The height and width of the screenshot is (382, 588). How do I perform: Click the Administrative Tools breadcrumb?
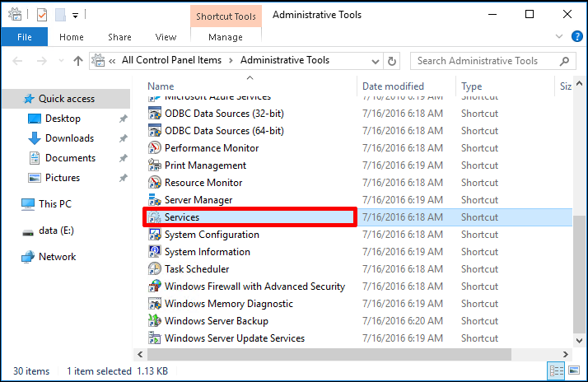[x=285, y=60]
